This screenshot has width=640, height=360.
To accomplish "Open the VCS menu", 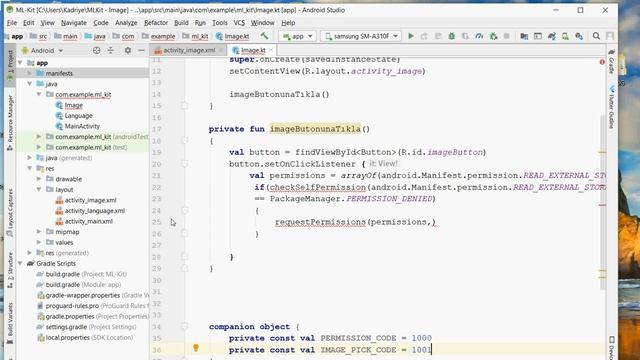I will click(x=239, y=23).
